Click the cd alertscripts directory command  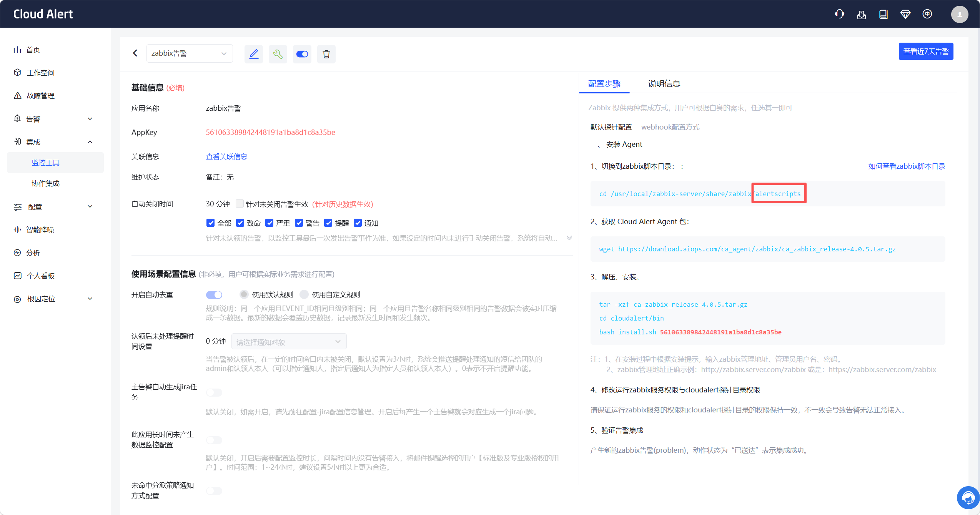click(x=700, y=194)
